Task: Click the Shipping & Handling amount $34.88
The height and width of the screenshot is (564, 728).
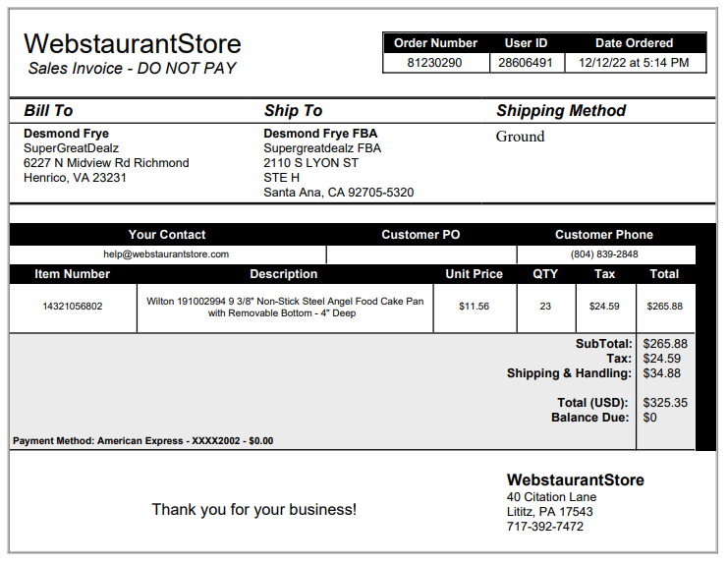Action: pos(661,373)
